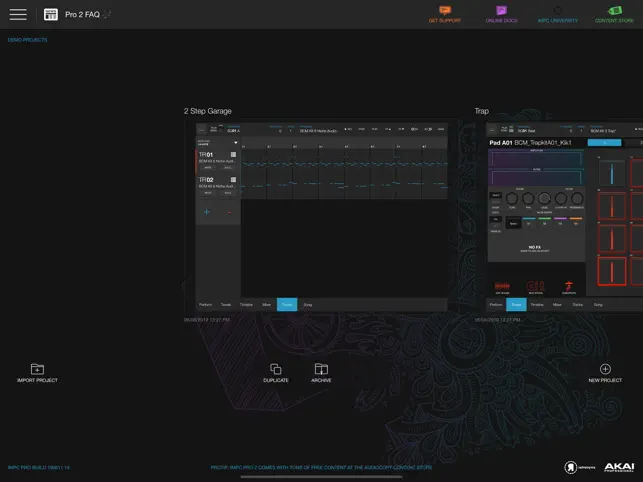Duplicate the selected project
Viewport: 643px width, 482px height.
point(276,373)
